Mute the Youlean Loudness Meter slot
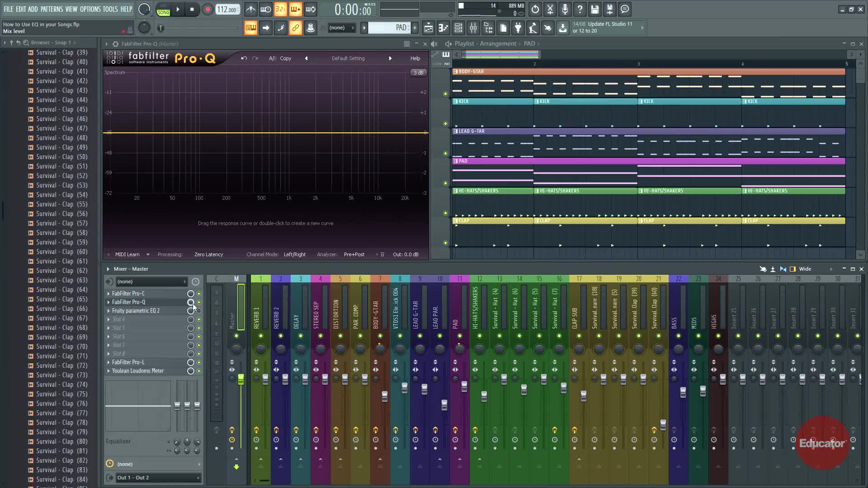 (x=198, y=371)
